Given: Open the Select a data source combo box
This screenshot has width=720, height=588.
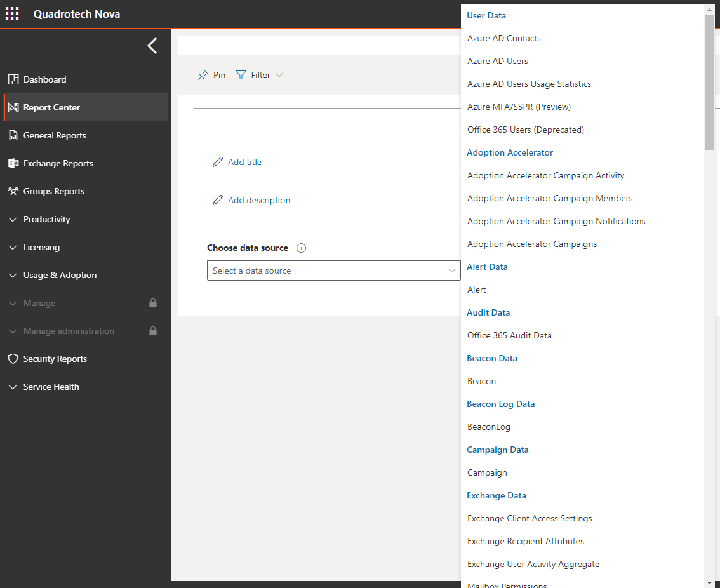Looking at the screenshot, I should [334, 271].
